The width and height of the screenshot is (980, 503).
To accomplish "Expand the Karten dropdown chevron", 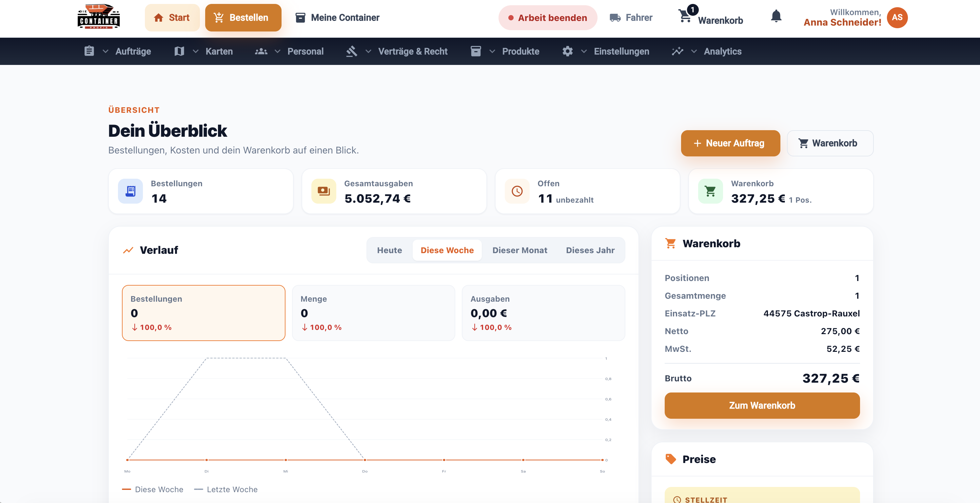I will [x=196, y=51].
